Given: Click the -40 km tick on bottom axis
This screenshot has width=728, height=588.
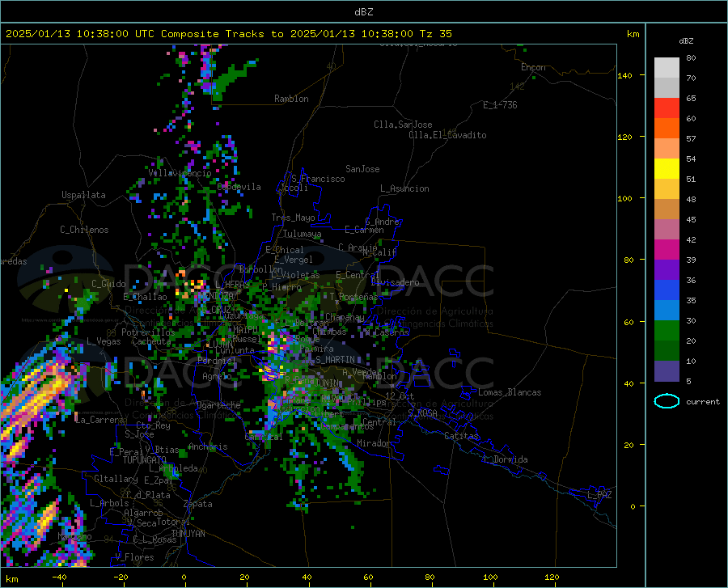Looking at the screenshot, I should (x=59, y=577).
